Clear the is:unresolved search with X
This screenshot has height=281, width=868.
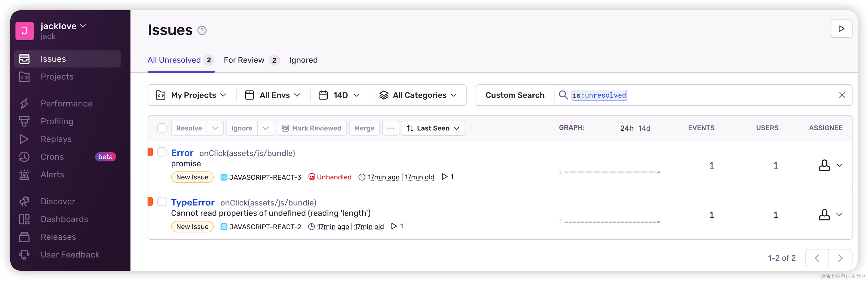[842, 95]
